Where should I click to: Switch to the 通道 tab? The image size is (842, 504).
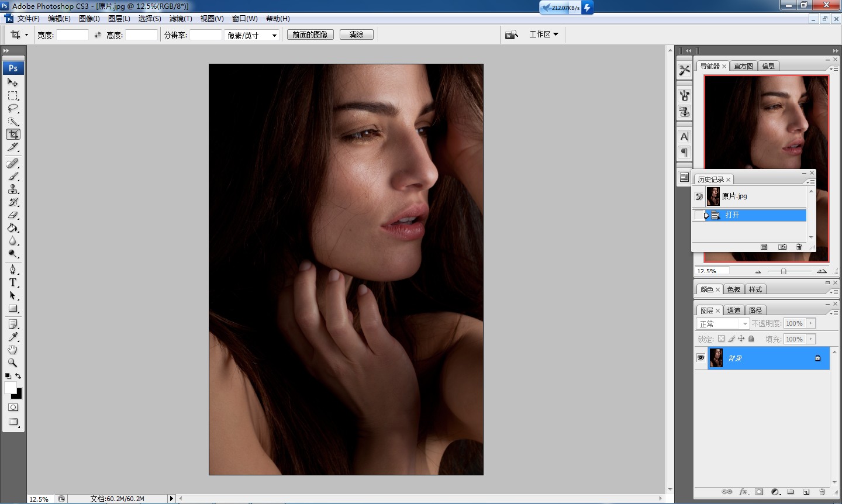pos(734,310)
